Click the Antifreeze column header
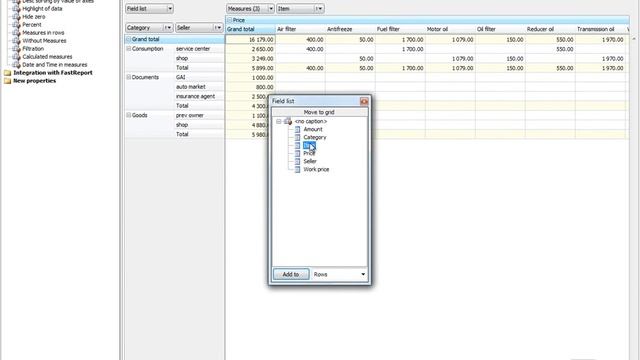 coord(350,29)
